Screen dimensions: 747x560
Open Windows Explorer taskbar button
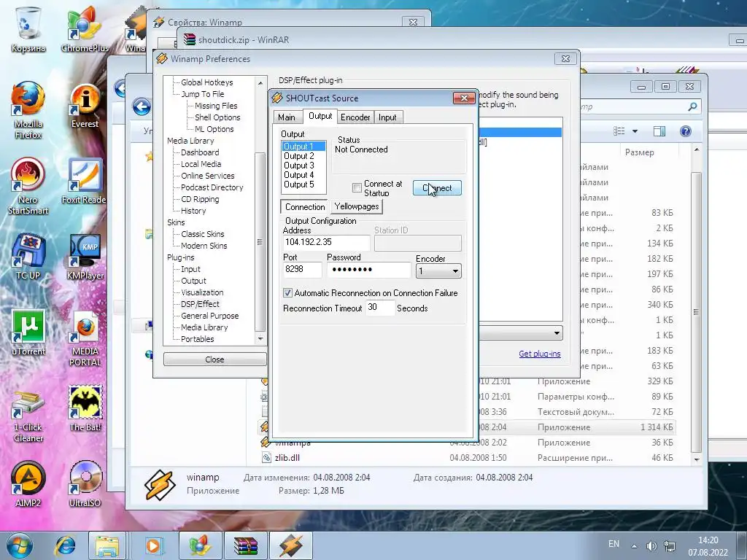tap(107, 545)
